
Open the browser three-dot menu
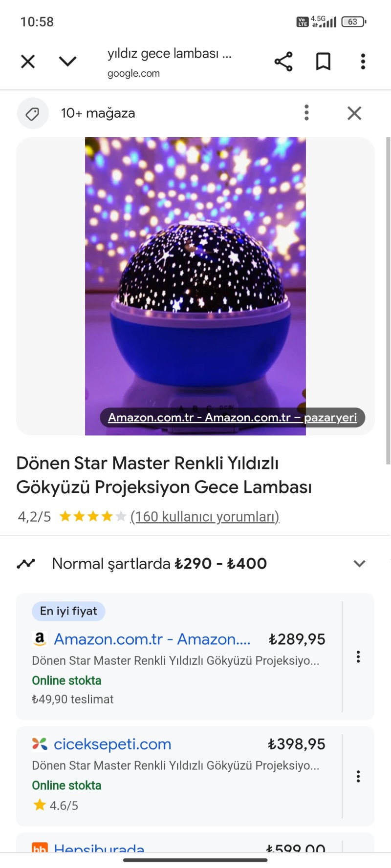[x=363, y=62]
